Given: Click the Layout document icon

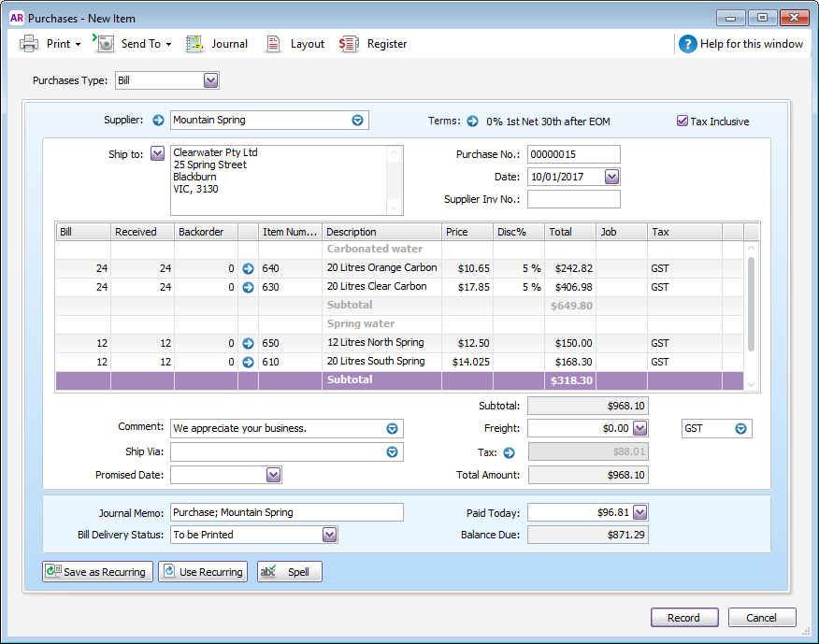Looking at the screenshot, I should tap(273, 44).
